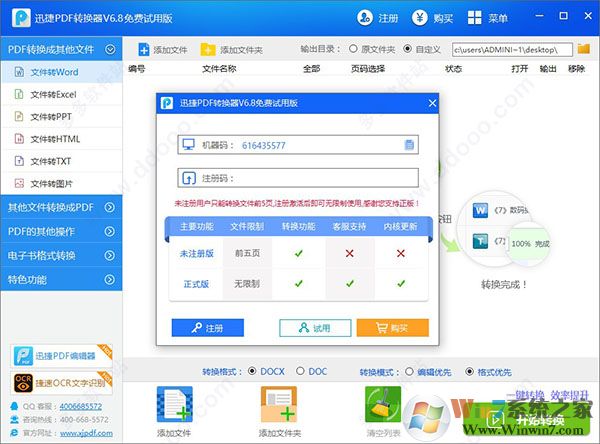Open the www.xjpdf.com website link
This screenshot has width=600, height=444.
click(x=86, y=433)
